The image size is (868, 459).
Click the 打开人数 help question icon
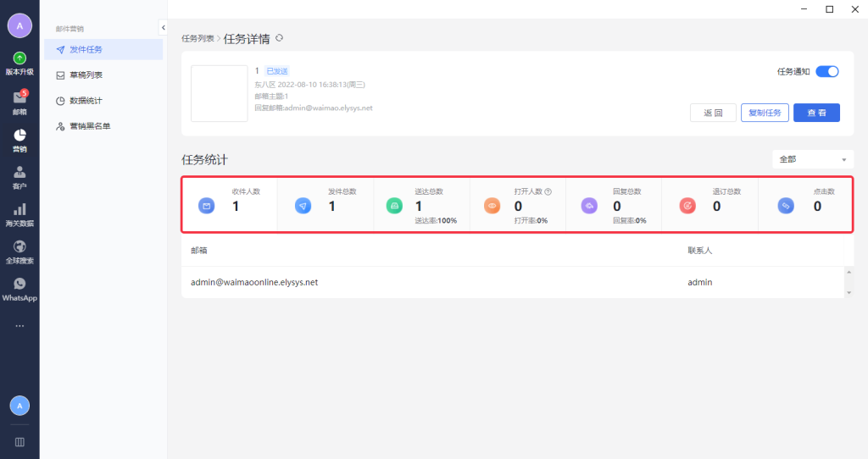click(x=548, y=191)
